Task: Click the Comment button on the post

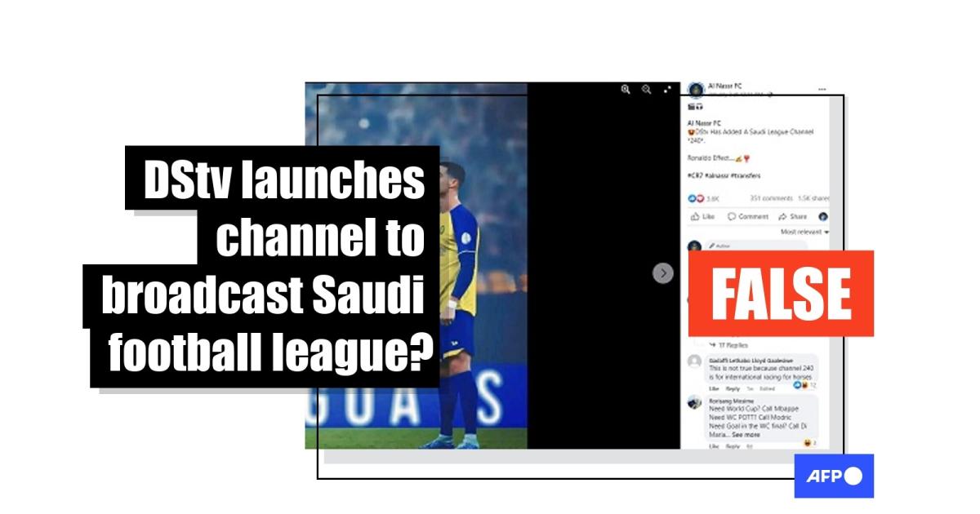Action: click(748, 217)
